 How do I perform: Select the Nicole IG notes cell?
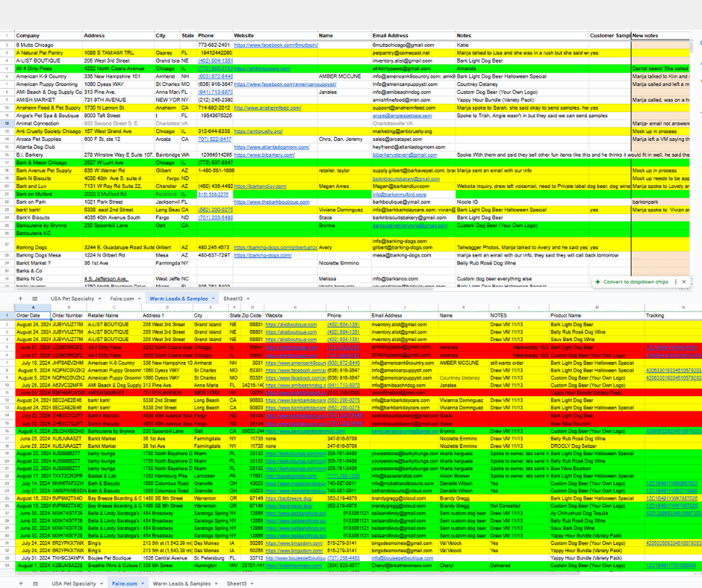[x=522, y=201]
